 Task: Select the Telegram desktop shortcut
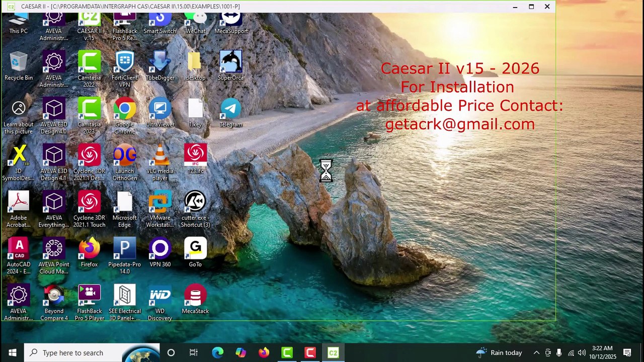pyautogui.click(x=230, y=113)
